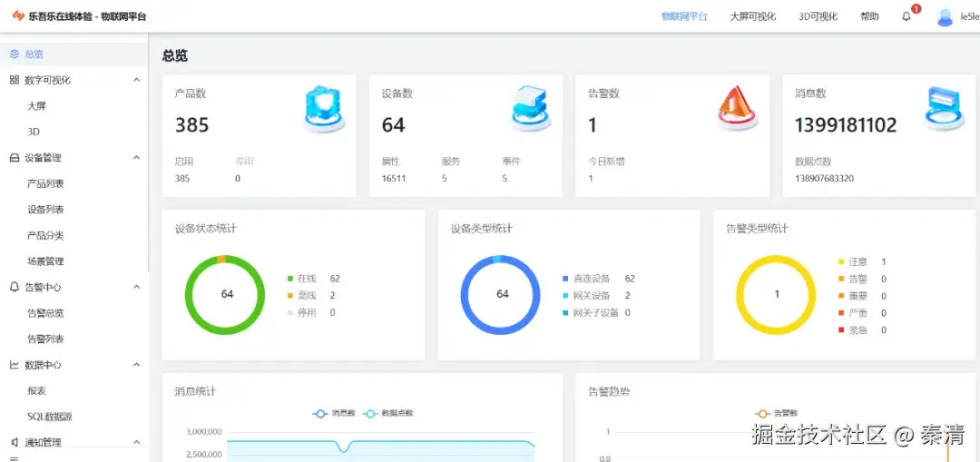Image resolution: width=980 pixels, height=462 pixels.
Task: Click the 重要 alarm legend entry
Action: point(853,296)
